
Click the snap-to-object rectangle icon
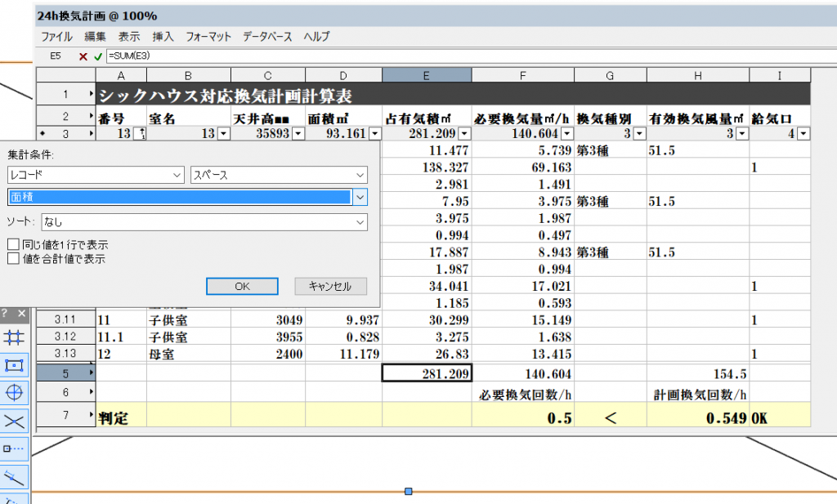pos(16,365)
